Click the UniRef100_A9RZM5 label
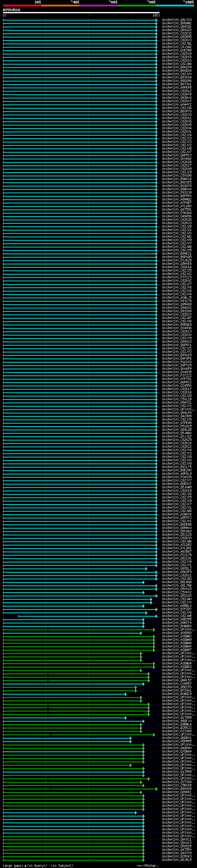This screenshot has height=868, width=197. 177,619
